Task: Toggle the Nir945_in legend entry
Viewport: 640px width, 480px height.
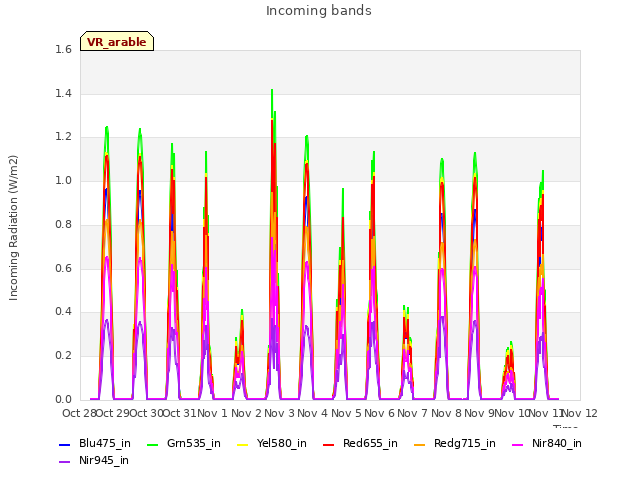Action: [x=94, y=460]
